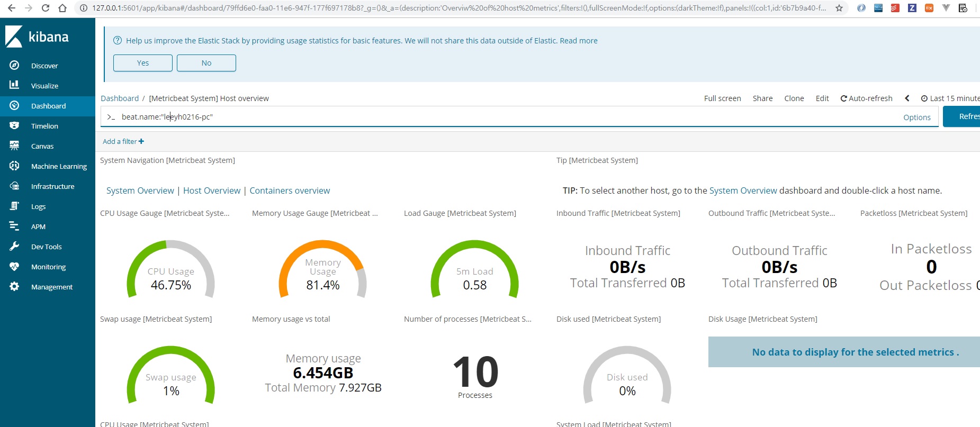980x427 pixels.
Task: Open Dev Tools wrench icon
Action: coord(14,246)
